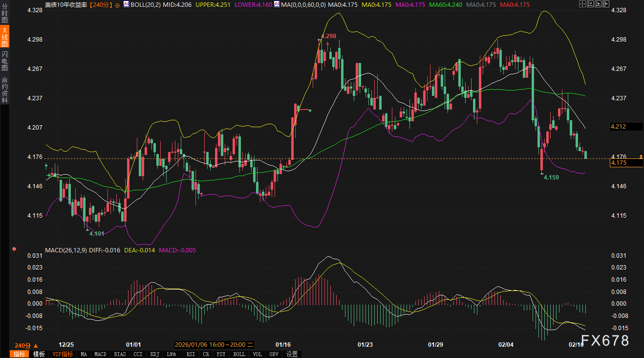Select the VIP指标 tab
The height and width of the screenshot is (358, 644).
[63, 354]
